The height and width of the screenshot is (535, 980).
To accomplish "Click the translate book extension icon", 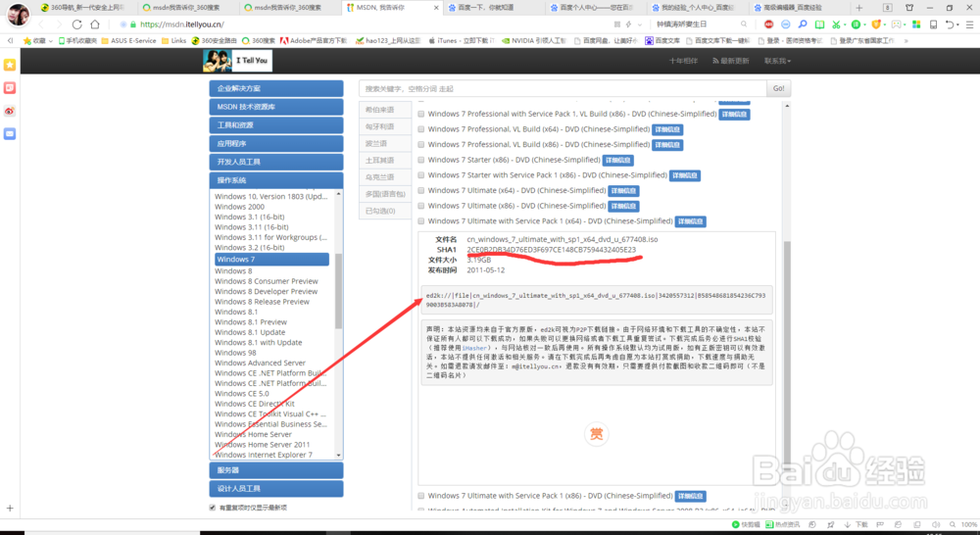I will click(819, 24).
